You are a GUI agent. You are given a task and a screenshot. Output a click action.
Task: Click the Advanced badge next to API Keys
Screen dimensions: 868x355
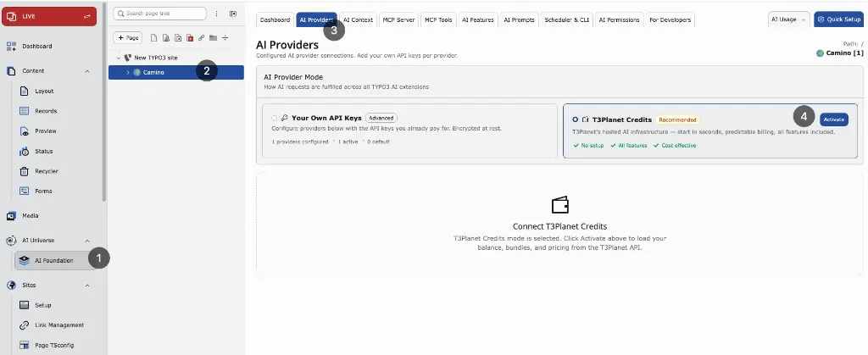[381, 118]
